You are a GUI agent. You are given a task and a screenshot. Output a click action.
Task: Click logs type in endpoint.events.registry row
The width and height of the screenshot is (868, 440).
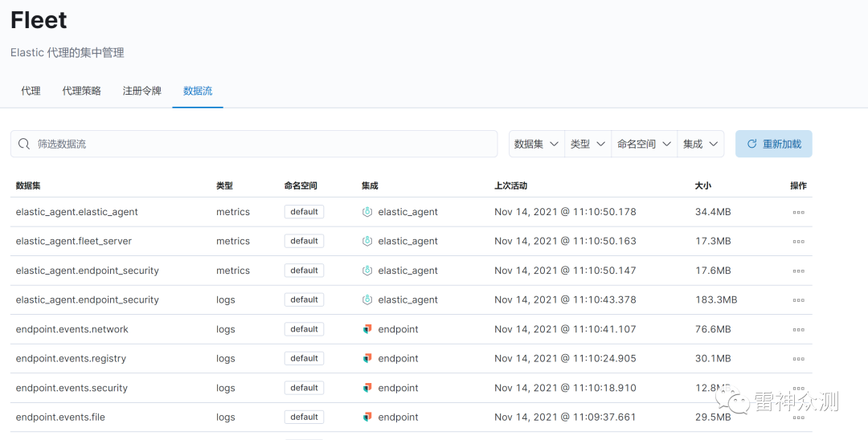(x=225, y=358)
